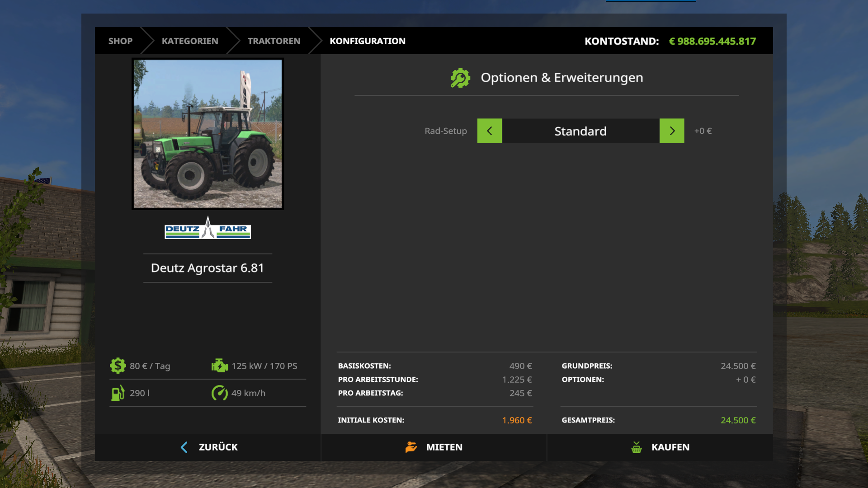Open the Kategorien breadcrumb
The height and width of the screenshot is (488, 868).
pyautogui.click(x=190, y=41)
